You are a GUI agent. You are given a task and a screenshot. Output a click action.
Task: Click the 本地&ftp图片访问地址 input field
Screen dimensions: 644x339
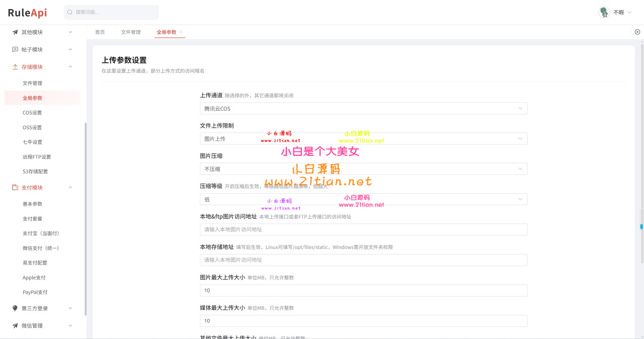click(x=364, y=230)
